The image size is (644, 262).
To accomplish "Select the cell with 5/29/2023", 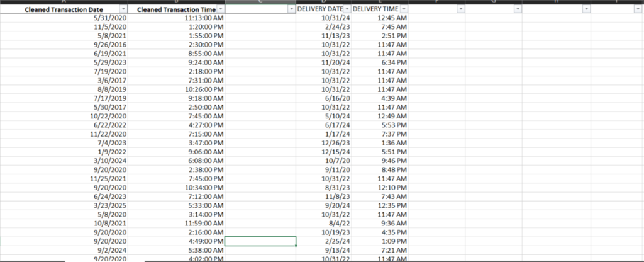I will (64, 62).
